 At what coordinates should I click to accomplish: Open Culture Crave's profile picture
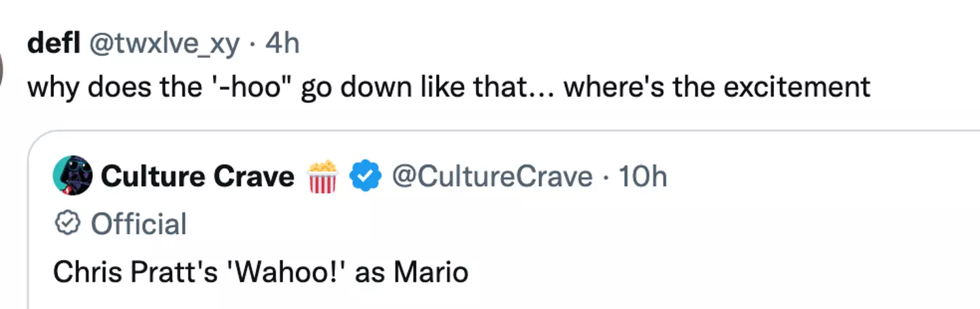(72, 176)
